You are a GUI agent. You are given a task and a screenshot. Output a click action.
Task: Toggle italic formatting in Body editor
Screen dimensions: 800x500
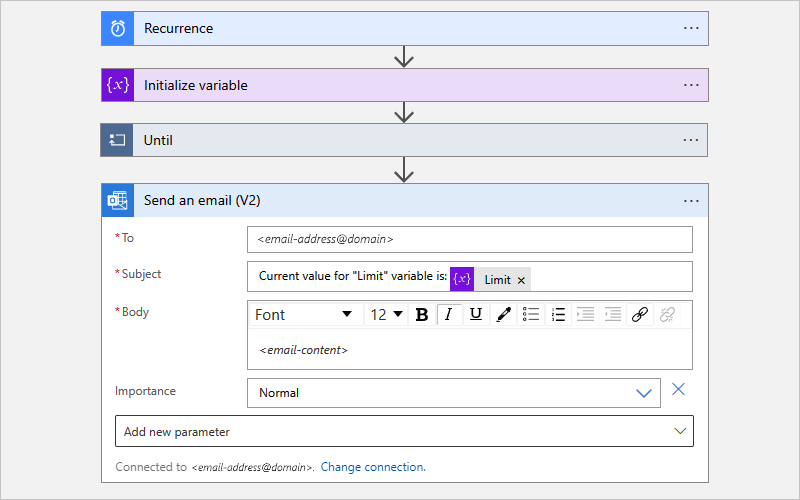449,314
